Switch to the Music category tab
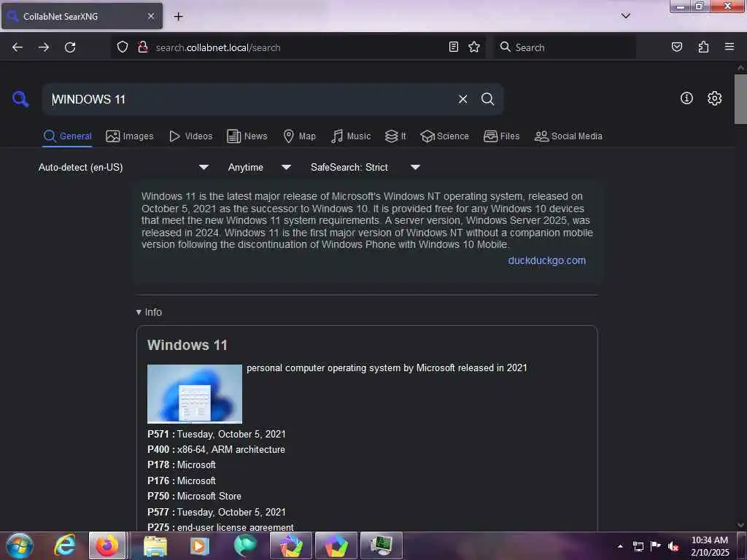The width and height of the screenshot is (747, 560). point(351,136)
